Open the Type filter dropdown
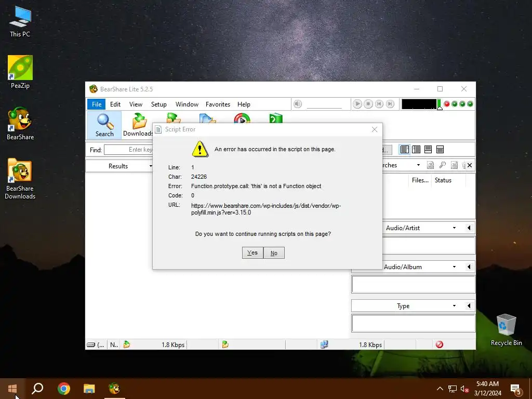The width and height of the screenshot is (532, 399). click(454, 306)
